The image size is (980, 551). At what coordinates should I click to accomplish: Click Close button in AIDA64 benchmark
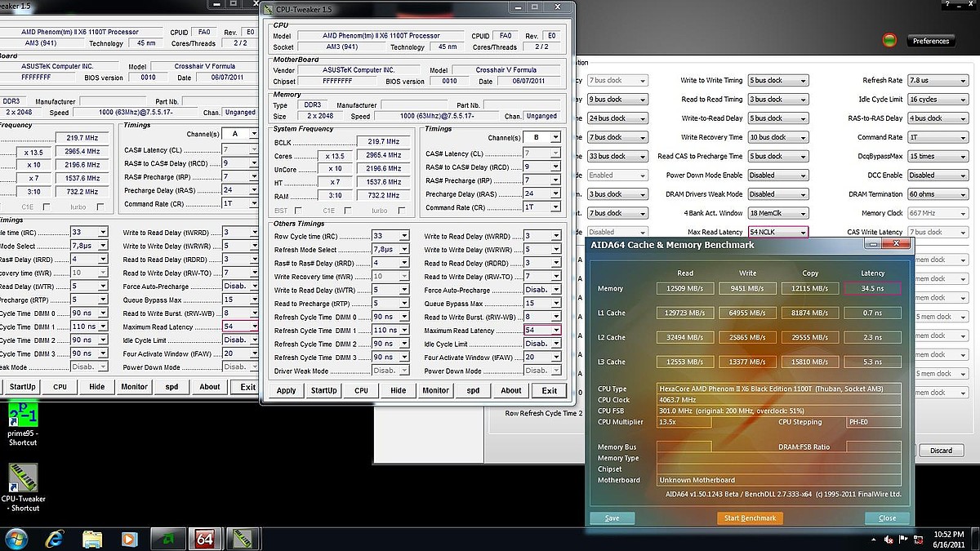pyautogui.click(x=887, y=518)
